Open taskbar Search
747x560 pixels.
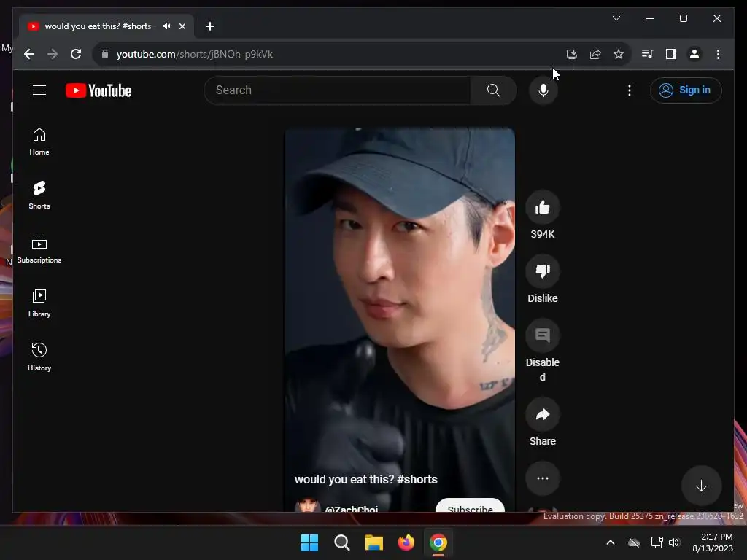[342, 542]
